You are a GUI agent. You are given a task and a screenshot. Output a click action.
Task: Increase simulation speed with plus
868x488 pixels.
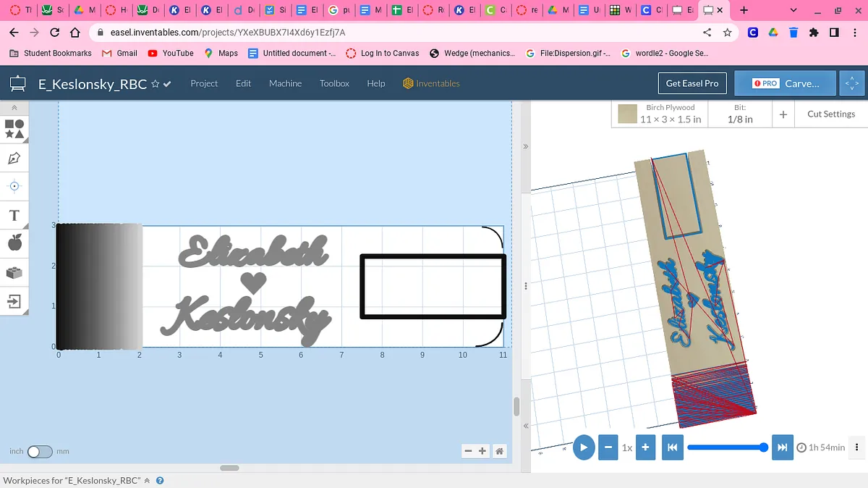[x=645, y=447]
